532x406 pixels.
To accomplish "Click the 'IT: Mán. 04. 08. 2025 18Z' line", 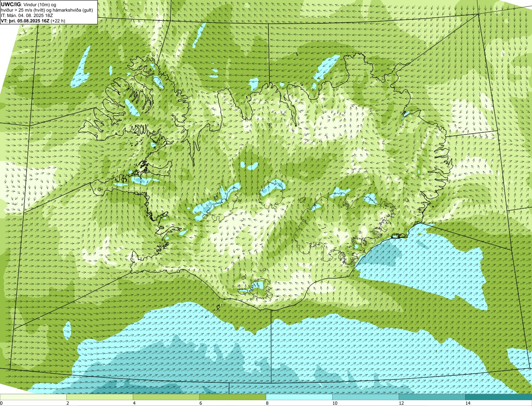I will (27, 15).
